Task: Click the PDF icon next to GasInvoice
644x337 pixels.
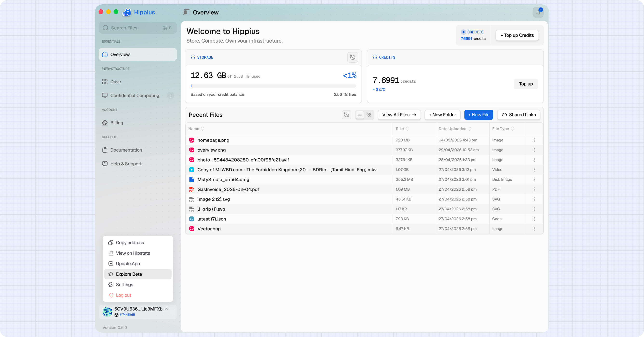Action: point(192,189)
